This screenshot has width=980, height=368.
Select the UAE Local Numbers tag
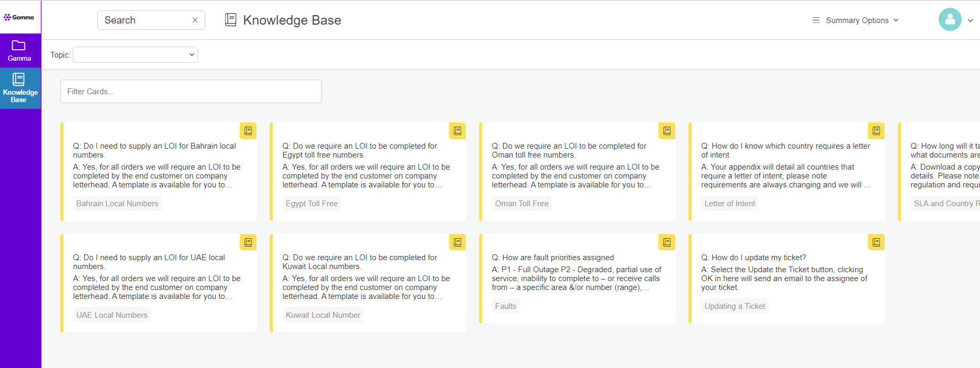tap(112, 315)
